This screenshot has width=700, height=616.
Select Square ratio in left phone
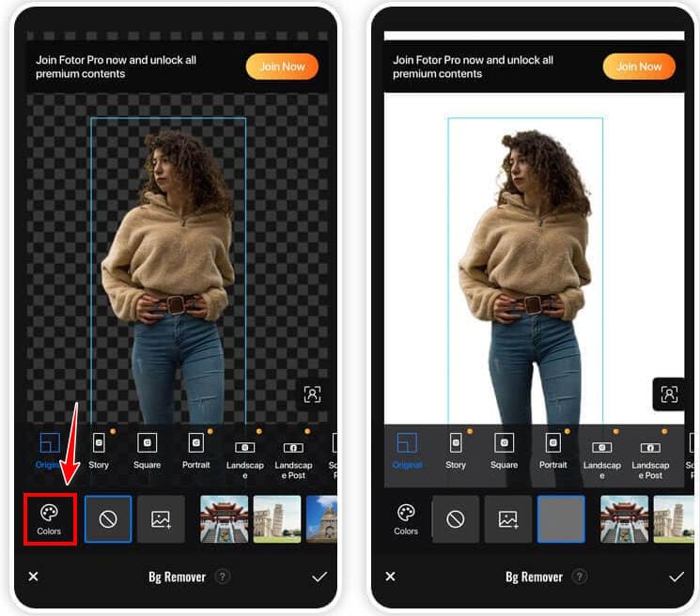click(147, 451)
